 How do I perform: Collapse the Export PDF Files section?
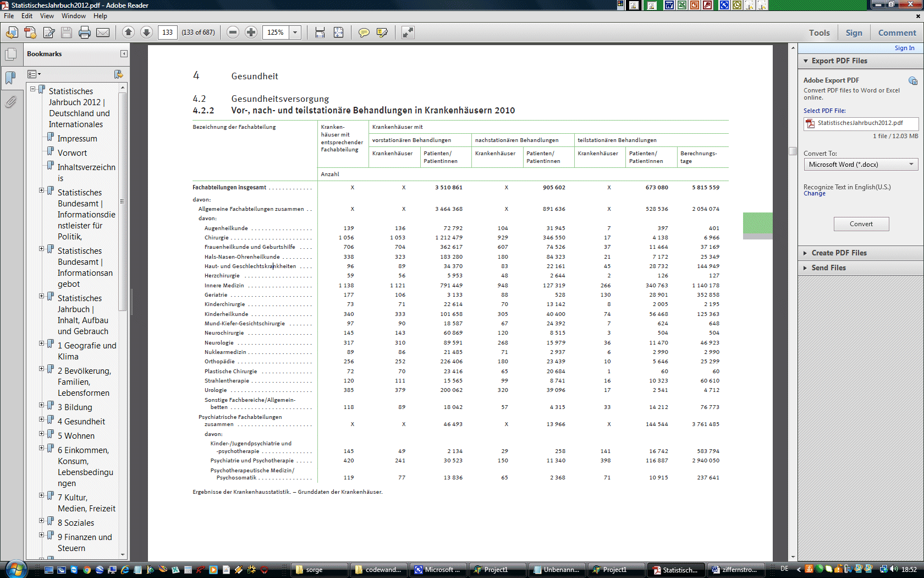click(806, 61)
